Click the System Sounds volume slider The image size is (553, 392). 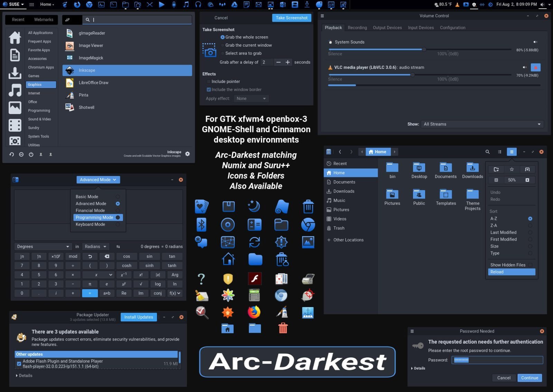point(424,49)
